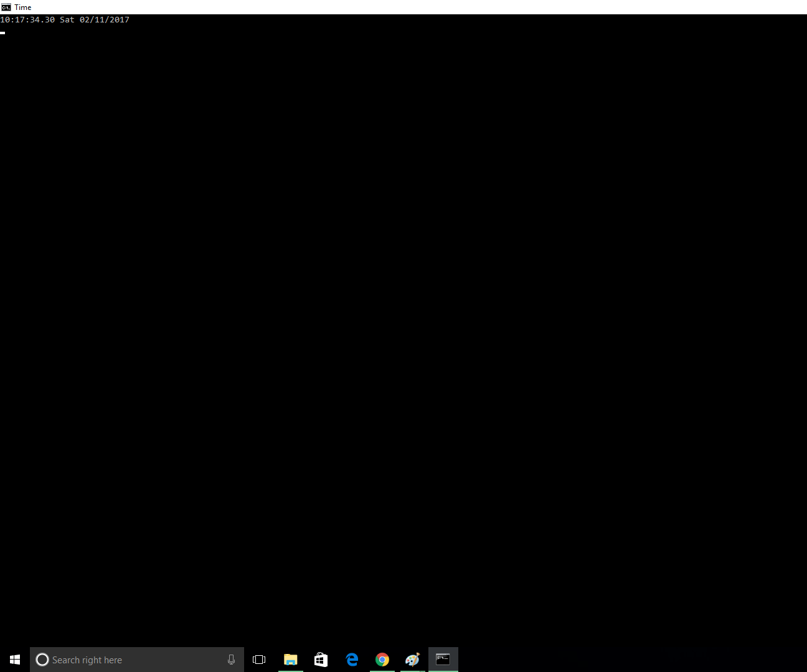Click the "Time" window title text
Screen dimensions: 807x672
point(23,7)
